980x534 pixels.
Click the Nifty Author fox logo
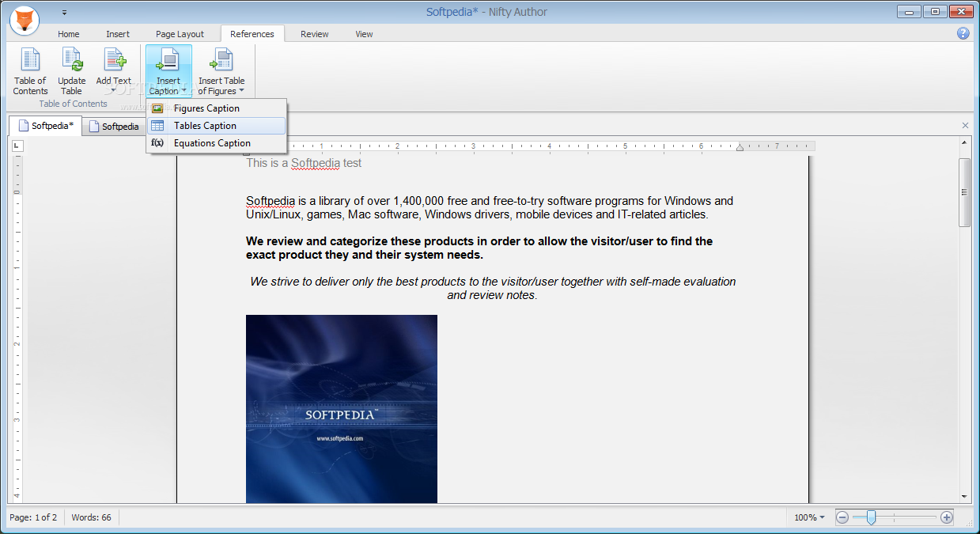[x=26, y=21]
